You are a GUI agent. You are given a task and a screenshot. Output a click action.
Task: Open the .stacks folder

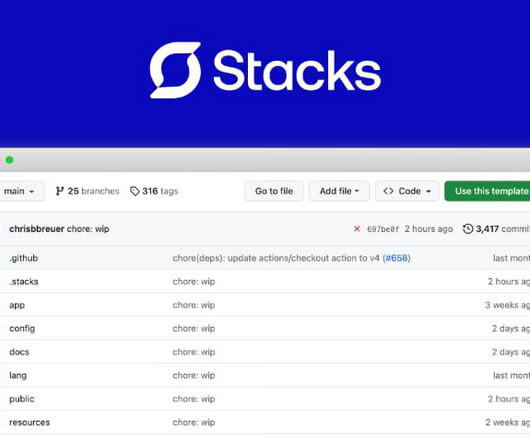pos(24,281)
